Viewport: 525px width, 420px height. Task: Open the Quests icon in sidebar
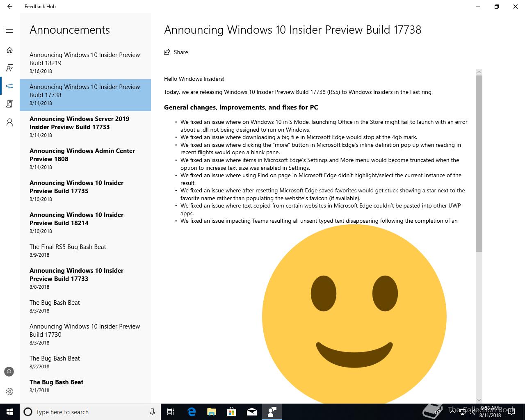[10, 104]
